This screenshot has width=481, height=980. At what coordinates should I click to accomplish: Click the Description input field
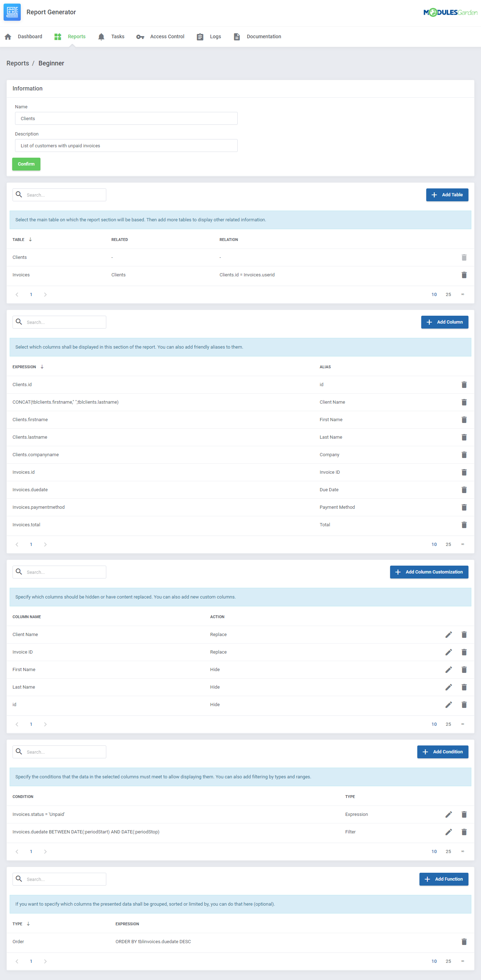(x=126, y=145)
